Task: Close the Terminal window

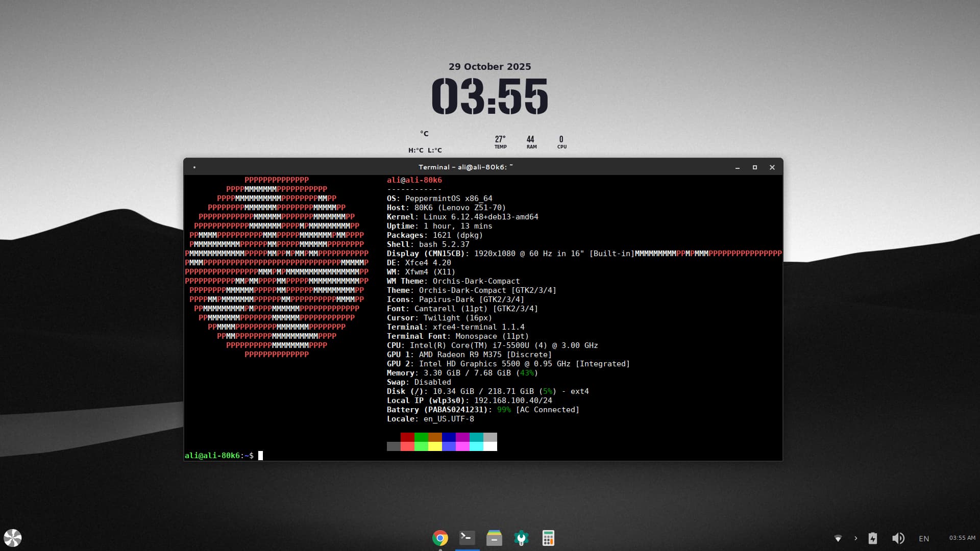Action: (x=772, y=167)
